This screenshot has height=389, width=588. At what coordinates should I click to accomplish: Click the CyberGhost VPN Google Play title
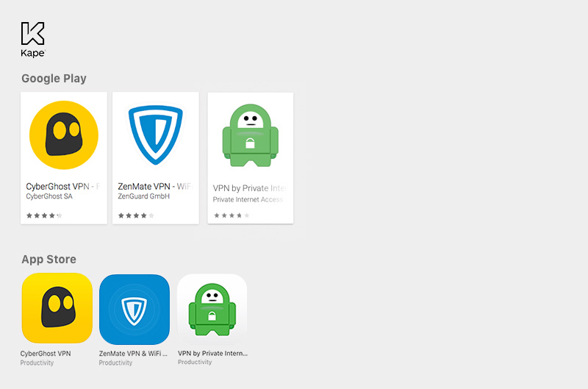click(x=62, y=187)
